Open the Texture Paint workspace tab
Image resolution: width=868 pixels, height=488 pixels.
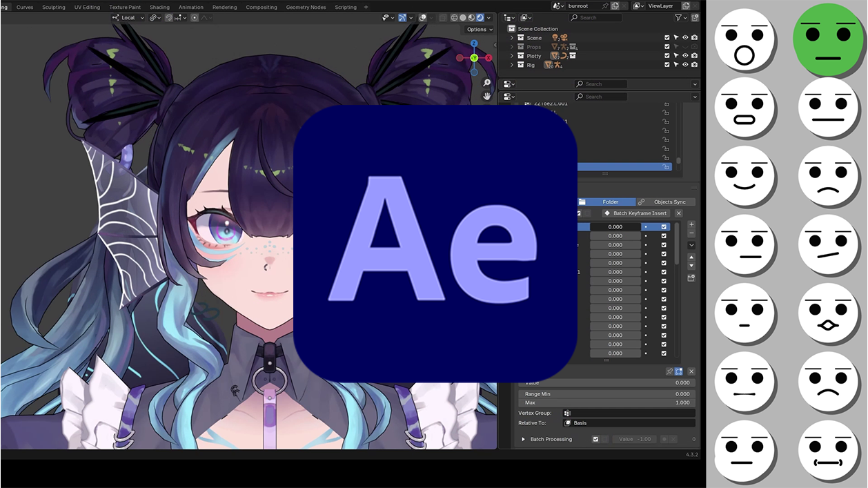coord(125,7)
